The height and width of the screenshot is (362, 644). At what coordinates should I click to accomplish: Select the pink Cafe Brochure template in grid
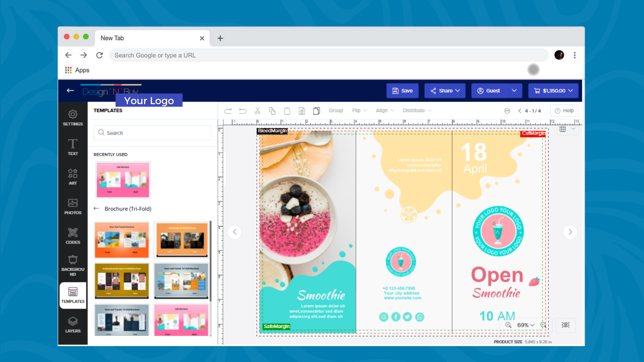pos(181,320)
